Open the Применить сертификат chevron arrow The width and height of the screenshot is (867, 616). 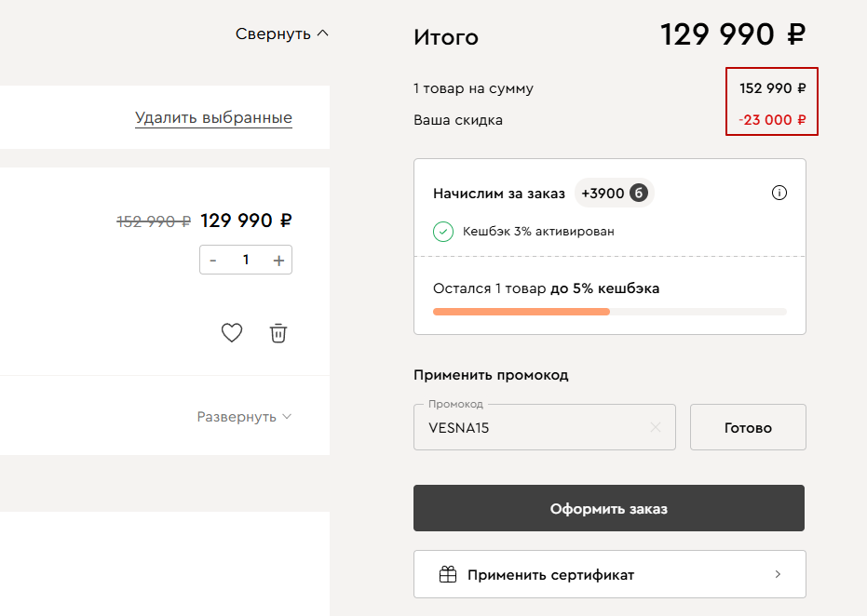778,574
